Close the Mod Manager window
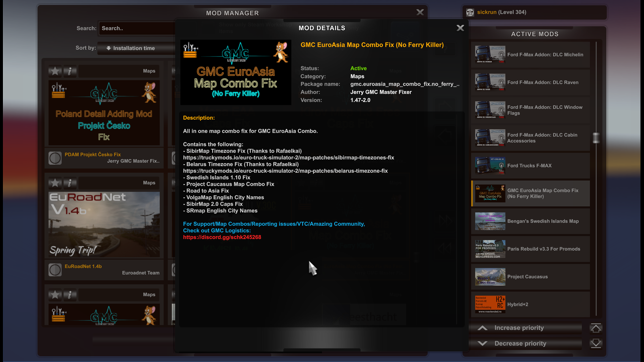The height and width of the screenshot is (362, 644). (x=420, y=12)
